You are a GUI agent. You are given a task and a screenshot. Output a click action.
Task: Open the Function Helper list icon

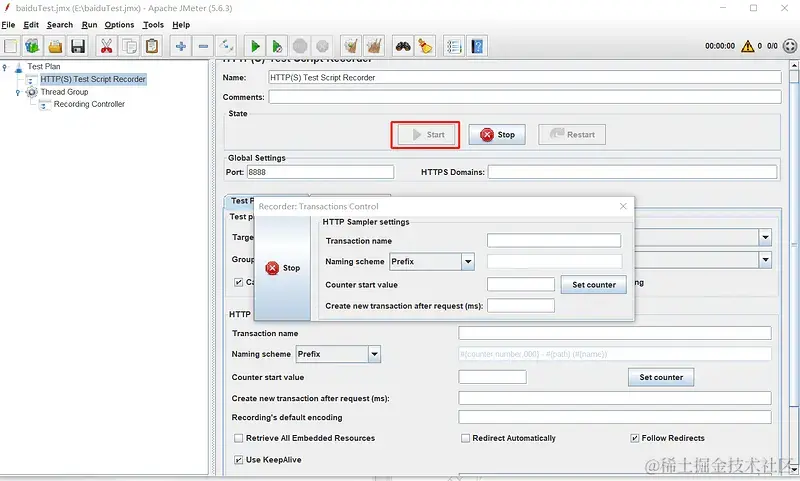click(x=454, y=46)
